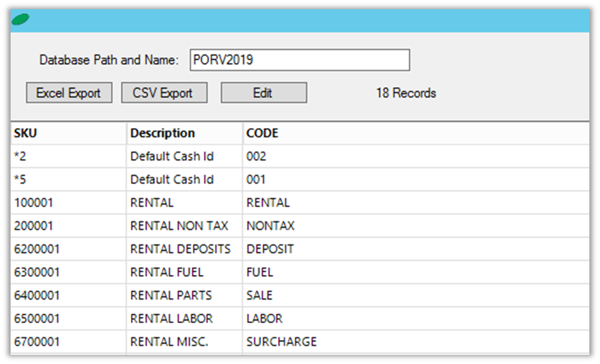Click the CODE column header
The width and height of the screenshot is (600, 364).
coord(416,133)
